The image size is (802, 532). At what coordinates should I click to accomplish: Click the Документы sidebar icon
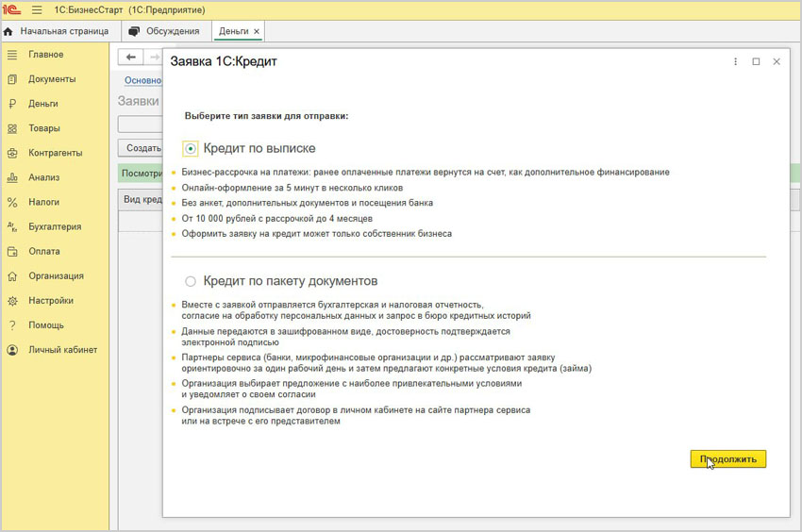12,79
